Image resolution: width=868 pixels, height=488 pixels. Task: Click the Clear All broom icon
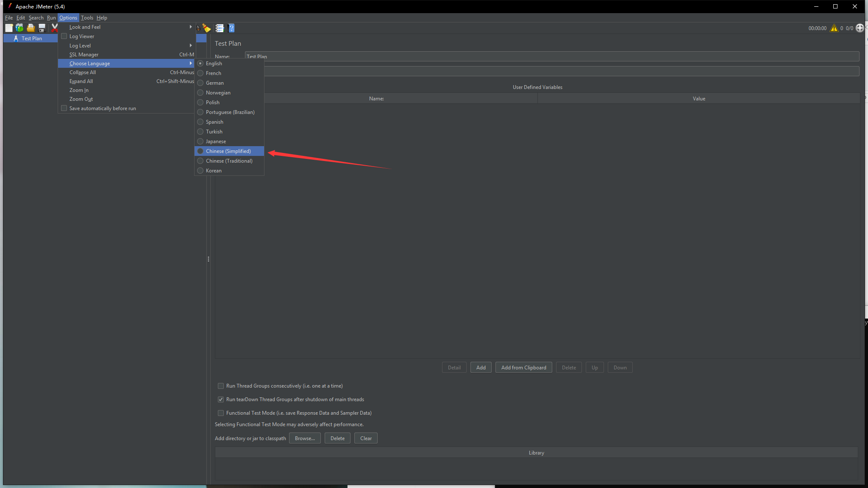(206, 28)
